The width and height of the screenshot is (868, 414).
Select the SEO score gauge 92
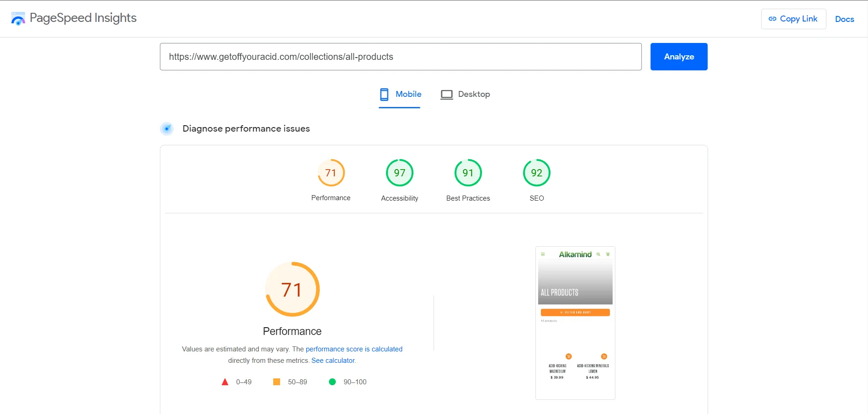coord(537,173)
